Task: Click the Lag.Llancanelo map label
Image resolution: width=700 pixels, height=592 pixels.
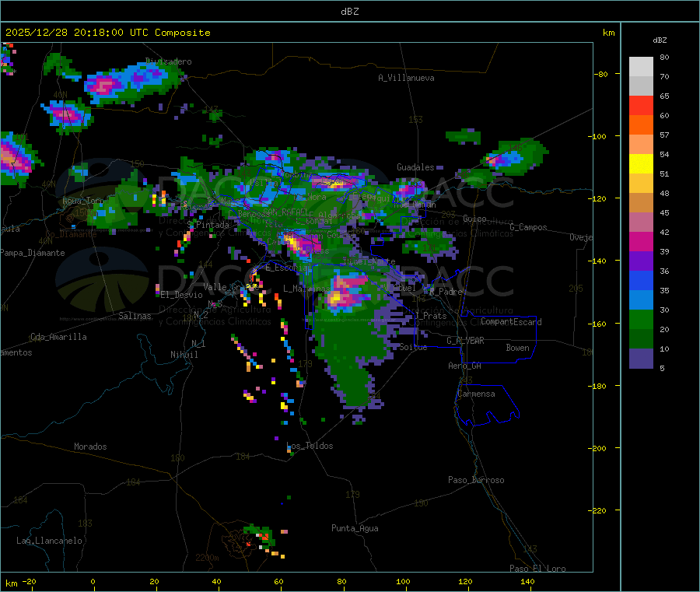Action: 49,541
